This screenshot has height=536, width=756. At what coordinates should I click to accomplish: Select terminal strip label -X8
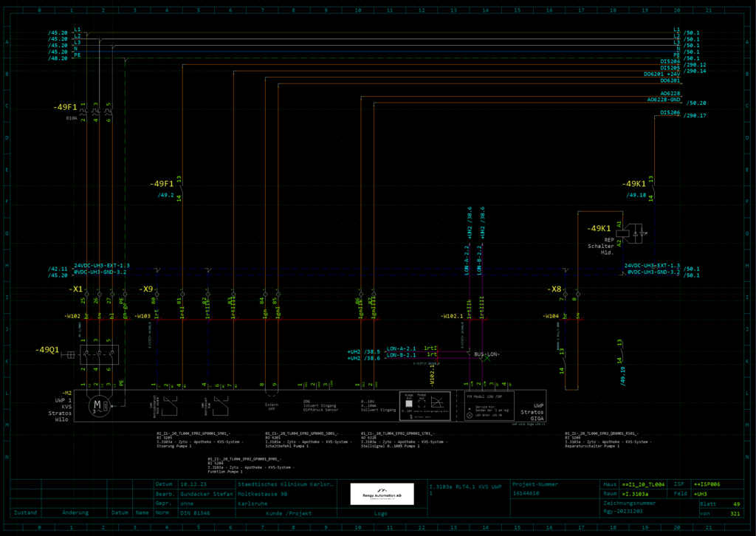tap(555, 289)
